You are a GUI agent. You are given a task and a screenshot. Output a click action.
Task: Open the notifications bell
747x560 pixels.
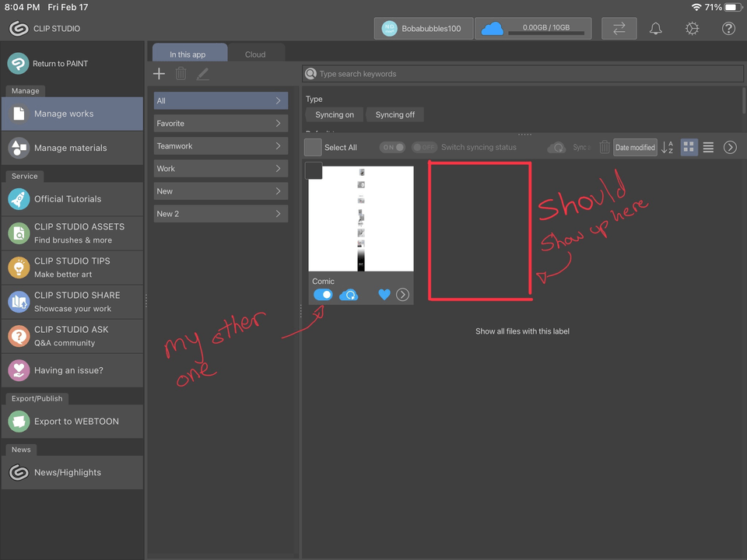(x=655, y=28)
